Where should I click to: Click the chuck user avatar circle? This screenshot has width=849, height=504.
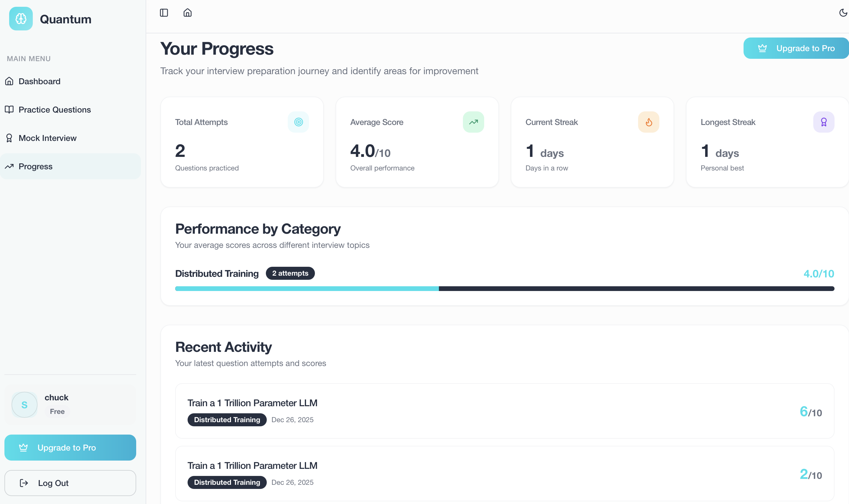pos(25,404)
